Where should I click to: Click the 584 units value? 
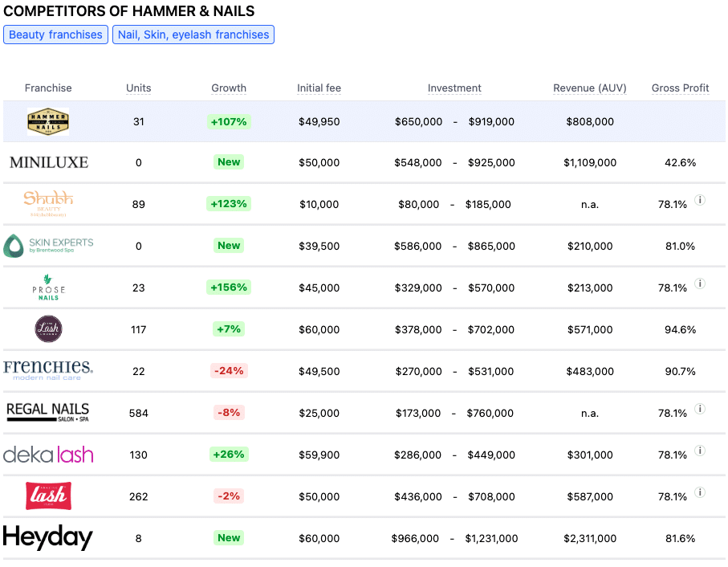[138, 414]
